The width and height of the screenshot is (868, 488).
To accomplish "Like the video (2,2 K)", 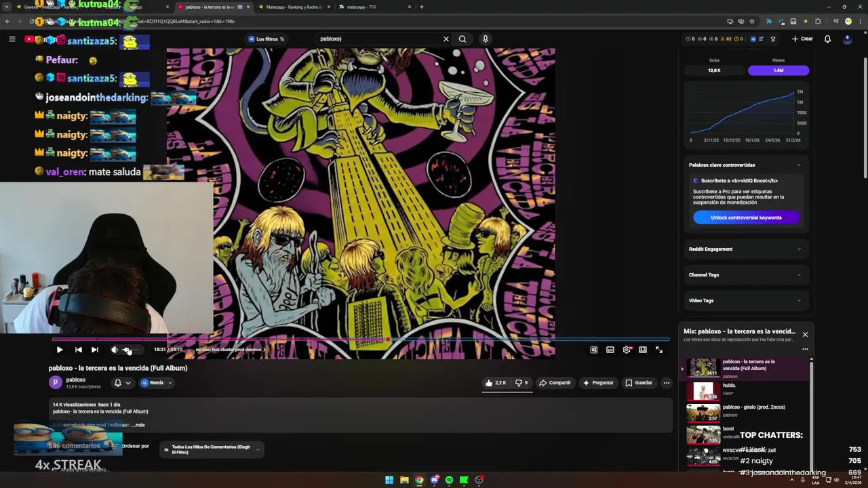I will pyautogui.click(x=496, y=383).
